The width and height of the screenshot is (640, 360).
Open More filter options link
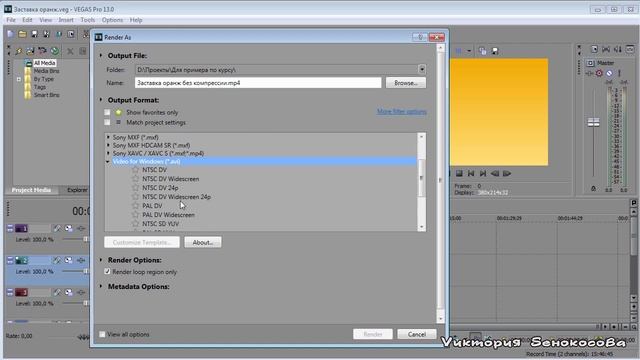[x=402, y=111]
